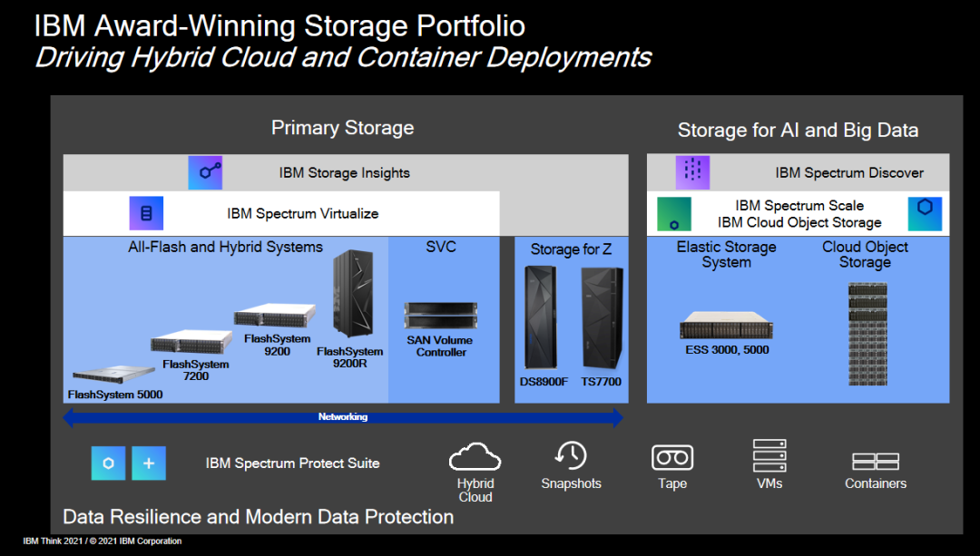Click the IBM Spectrum Discover label

pos(849,173)
